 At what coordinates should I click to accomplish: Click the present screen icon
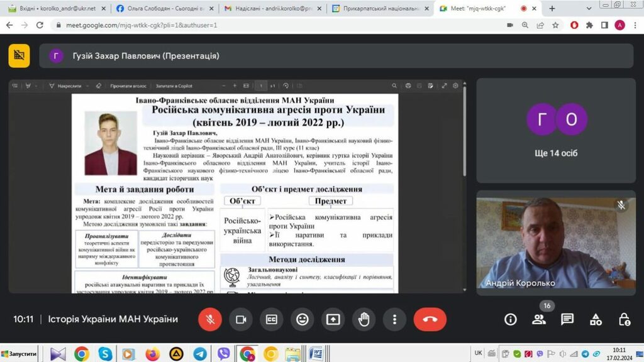333,319
